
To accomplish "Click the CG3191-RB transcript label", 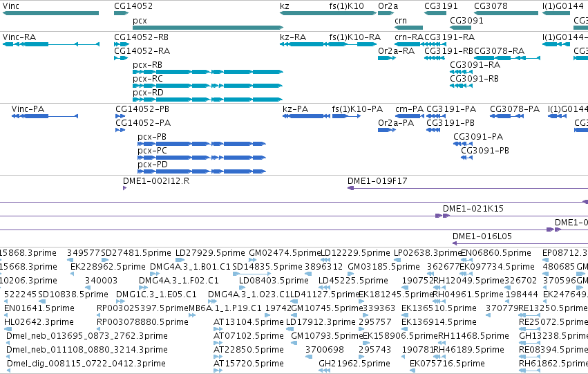I will [x=449, y=50].
